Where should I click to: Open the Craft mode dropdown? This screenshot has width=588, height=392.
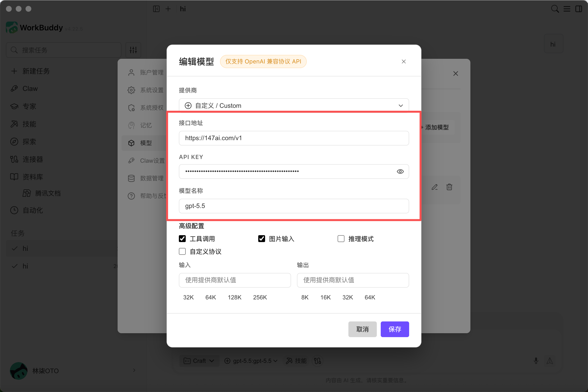pos(199,361)
